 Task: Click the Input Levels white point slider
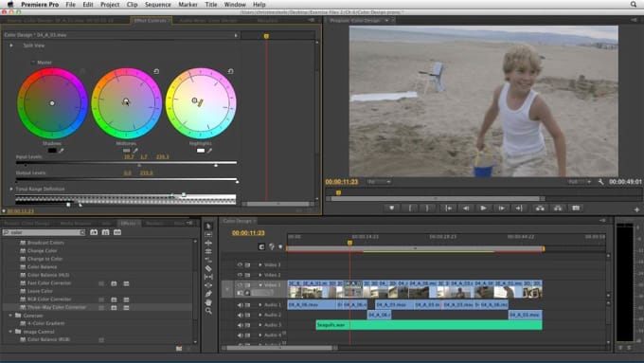(216, 165)
